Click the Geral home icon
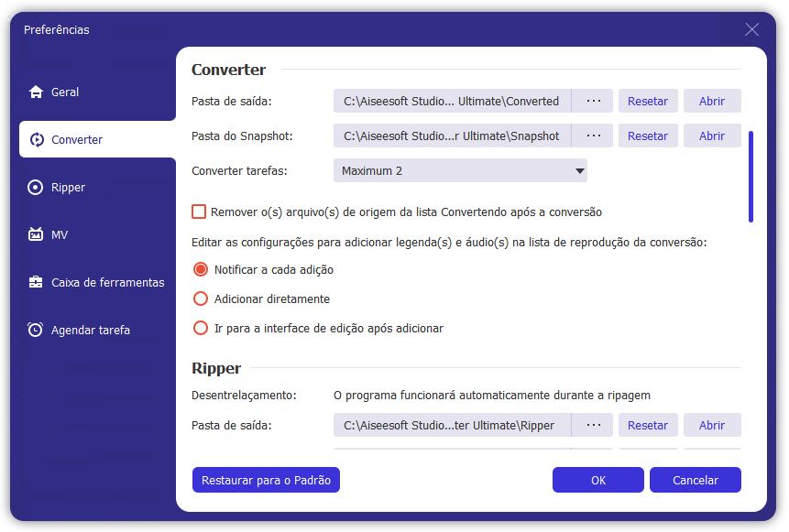This screenshot has height=532, width=789. click(36, 92)
